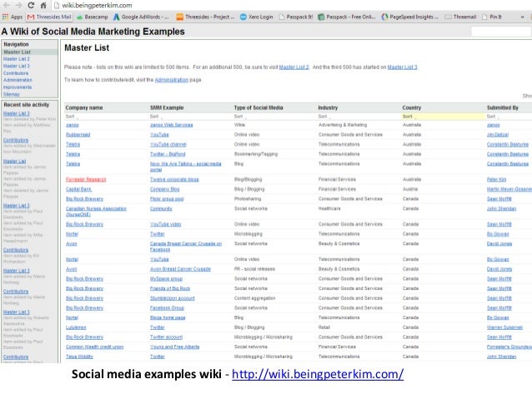Open the Basecamp bookmark
This screenshot has width=532, height=399.
tap(93, 17)
